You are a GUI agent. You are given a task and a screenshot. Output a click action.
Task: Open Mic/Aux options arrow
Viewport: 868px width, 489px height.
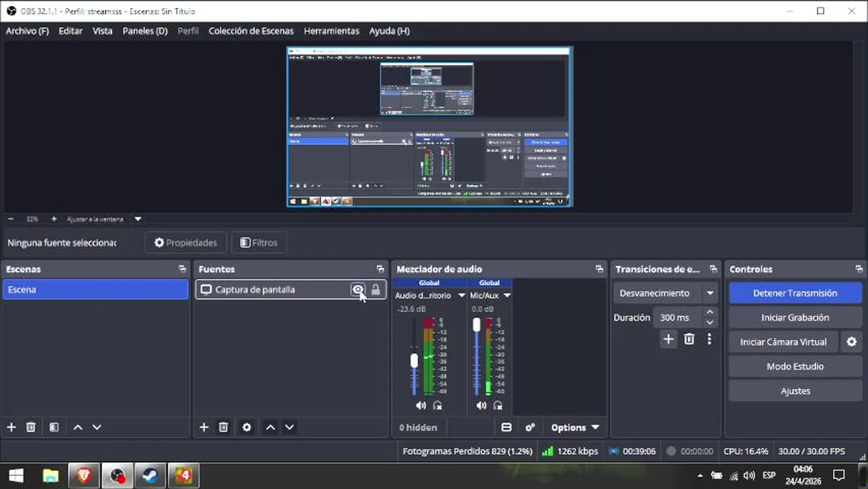tap(507, 295)
